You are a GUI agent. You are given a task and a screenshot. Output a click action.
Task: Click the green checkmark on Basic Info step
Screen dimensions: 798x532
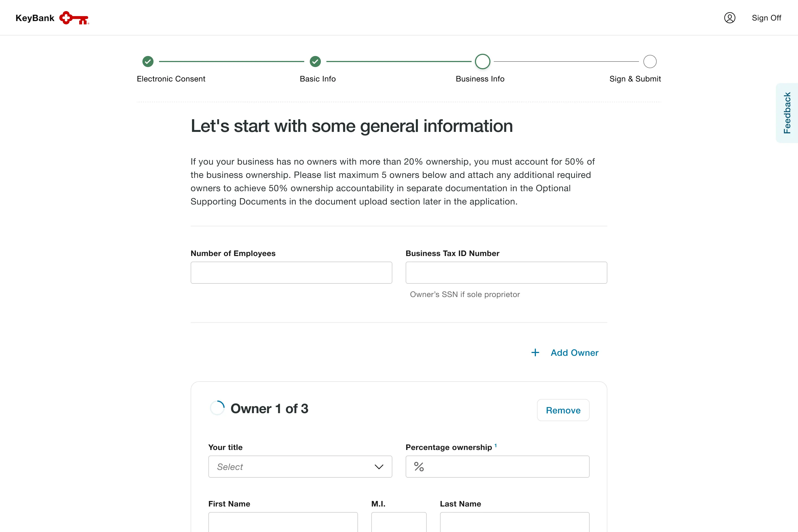315,62
